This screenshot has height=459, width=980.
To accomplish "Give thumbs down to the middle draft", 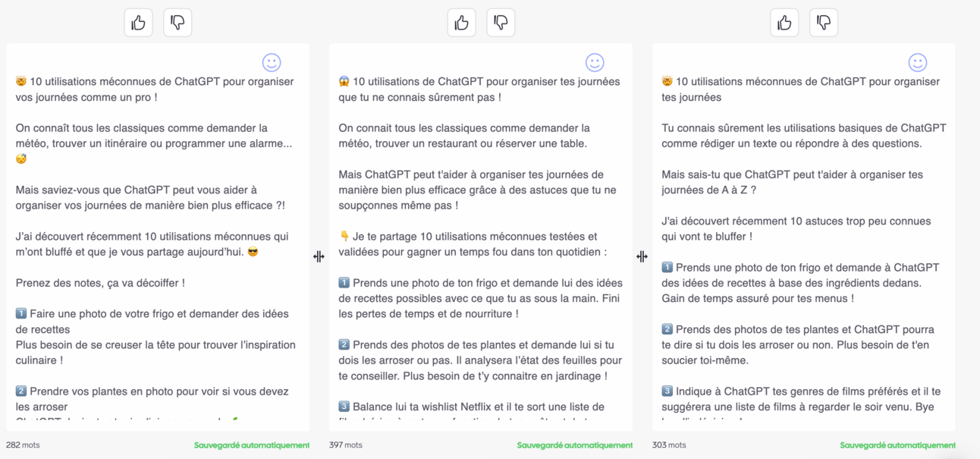I will 501,23.
